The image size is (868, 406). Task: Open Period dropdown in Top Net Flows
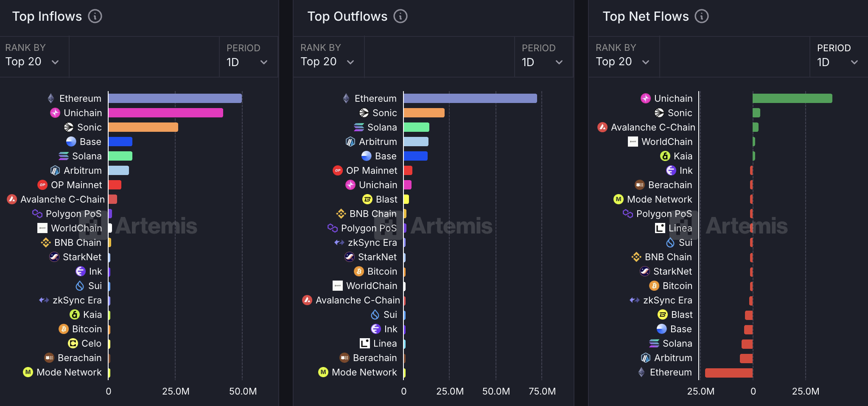(x=839, y=57)
